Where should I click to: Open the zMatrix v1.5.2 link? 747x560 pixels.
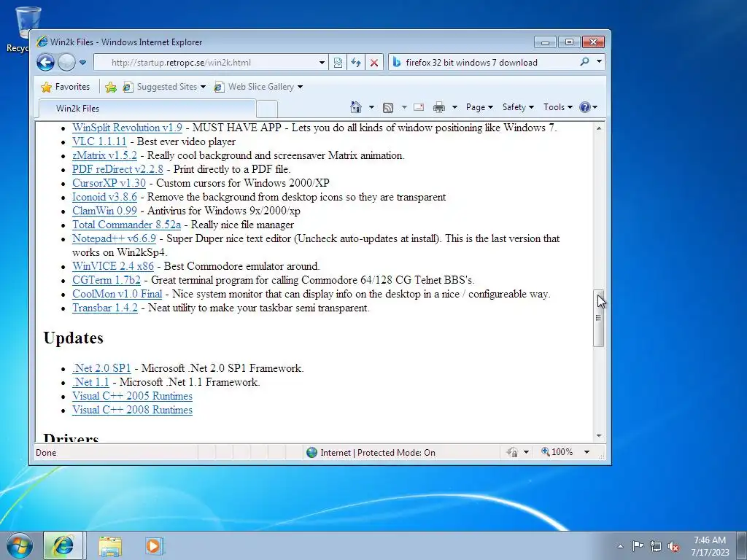coord(104,155)
